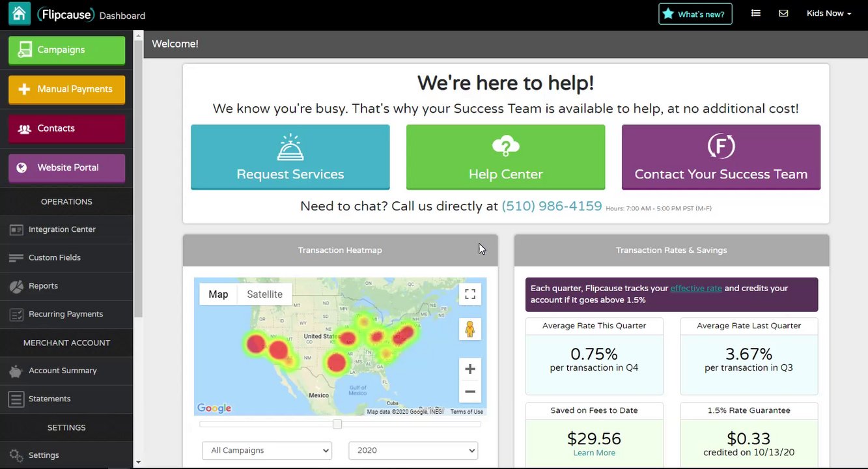Image resolution: width=868 pixels, height=469 pixels.
Task: Click the Street View pegman icon
Action: coord(470,329)
